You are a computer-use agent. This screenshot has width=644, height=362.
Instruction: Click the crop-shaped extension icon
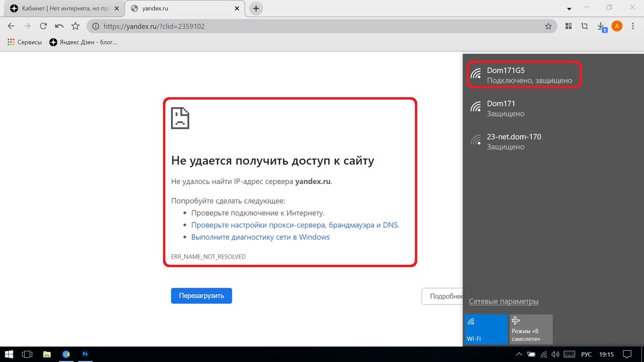[584, 26]
